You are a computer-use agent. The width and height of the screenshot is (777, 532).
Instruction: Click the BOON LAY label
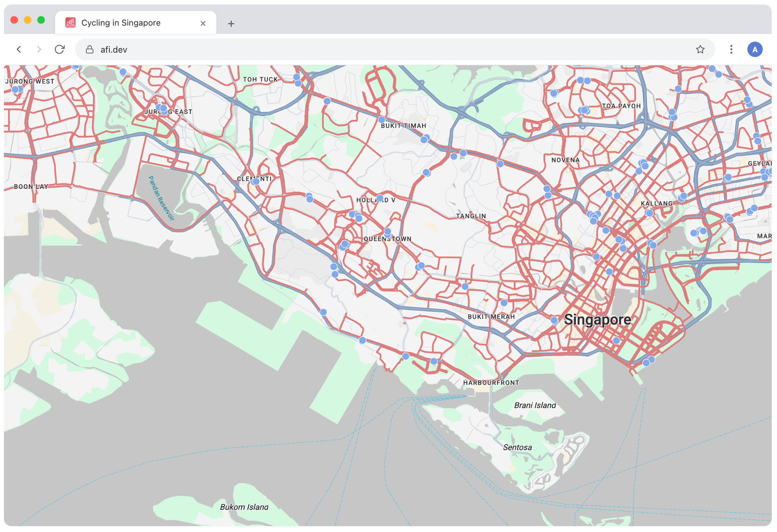(x=31, y=187)
